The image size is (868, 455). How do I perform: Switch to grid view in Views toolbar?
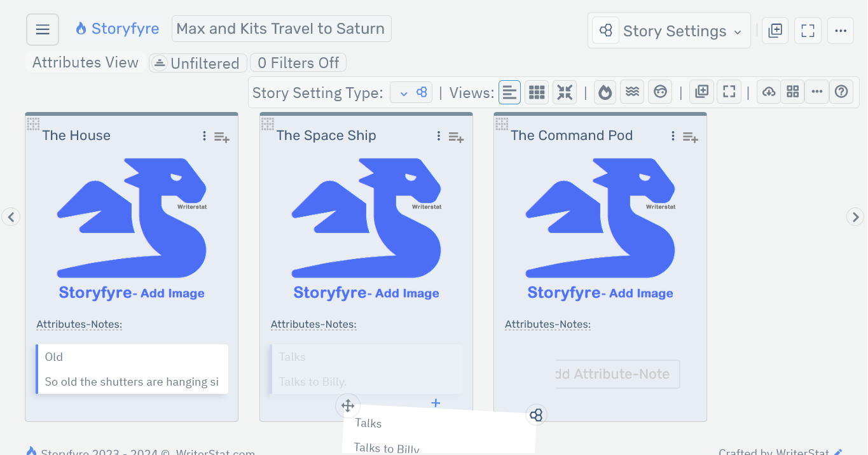click(x=536, y=92)
